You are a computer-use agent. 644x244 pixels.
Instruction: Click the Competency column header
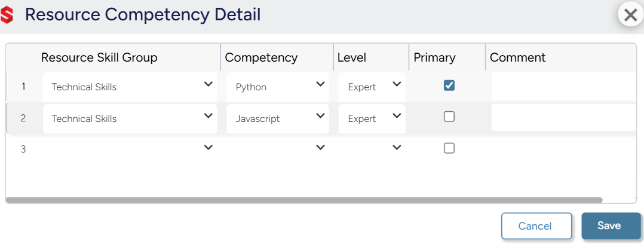click(x=261, y=57)
